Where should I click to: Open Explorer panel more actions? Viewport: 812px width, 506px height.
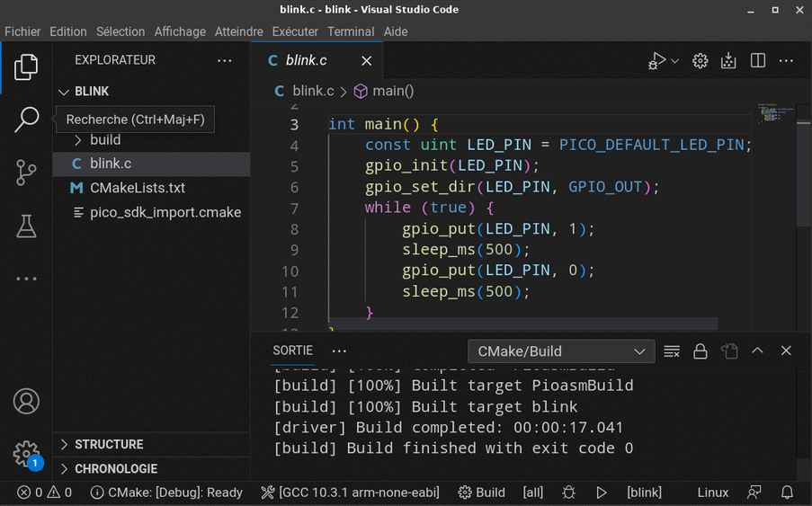pyautogui.click(x=224, y=60)
